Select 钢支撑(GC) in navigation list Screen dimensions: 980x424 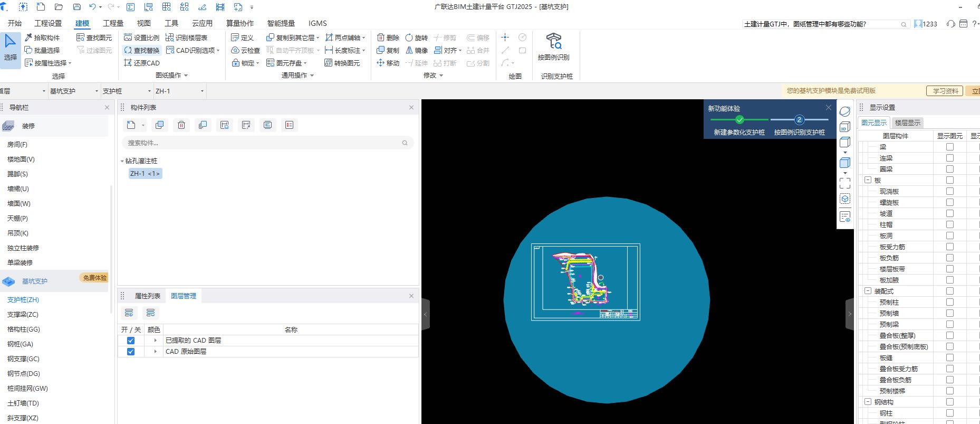coord(23,359)
